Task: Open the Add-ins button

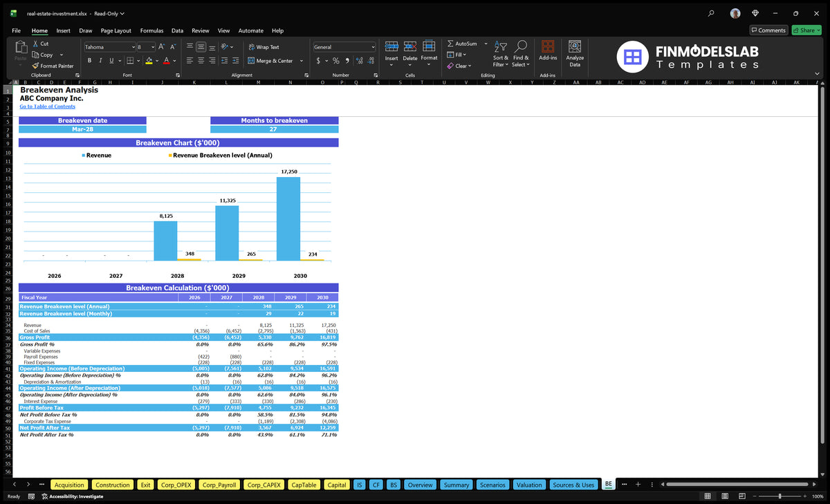Action: tap(548, 51)
